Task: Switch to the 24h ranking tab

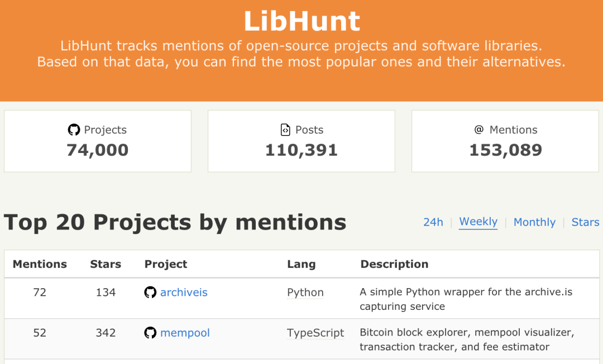Action: coord(433,222)
